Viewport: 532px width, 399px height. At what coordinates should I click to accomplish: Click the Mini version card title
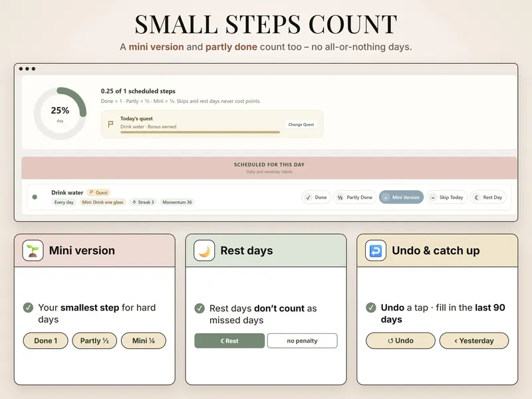coord(82,251)
